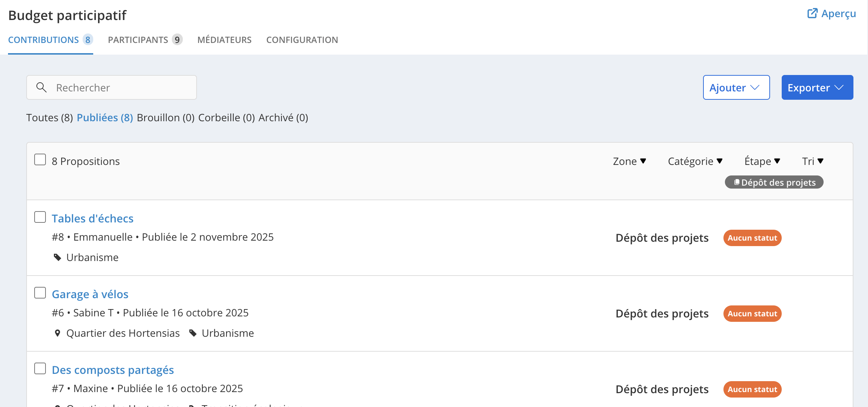The height and width of the screenshot is (407, 868).
Task: Click the magnifying glass search icon
Action: 42,87
